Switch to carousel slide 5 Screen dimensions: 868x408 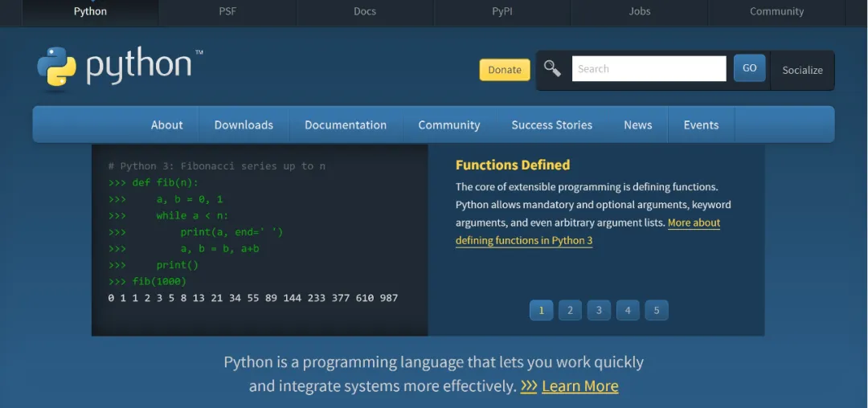click(657, 310)
